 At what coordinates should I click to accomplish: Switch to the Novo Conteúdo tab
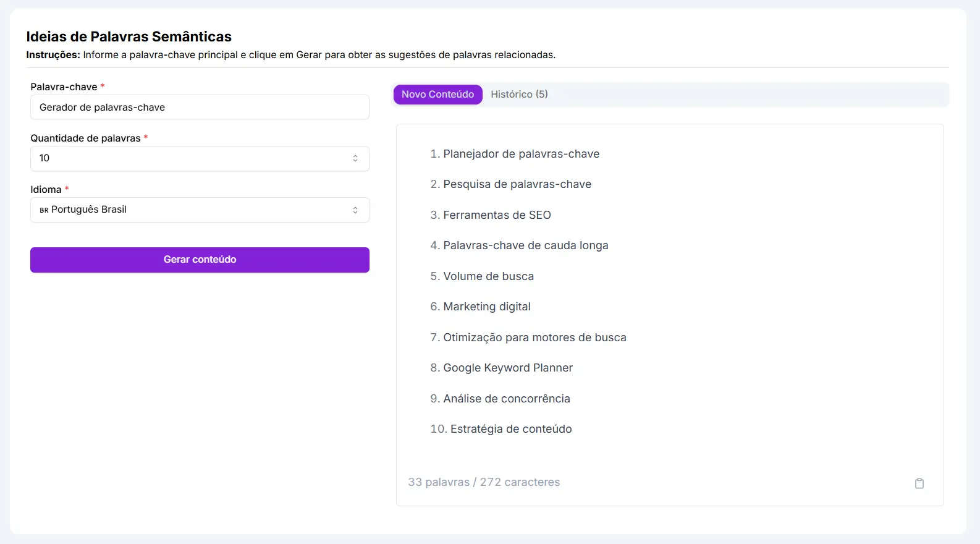point(437,95)
